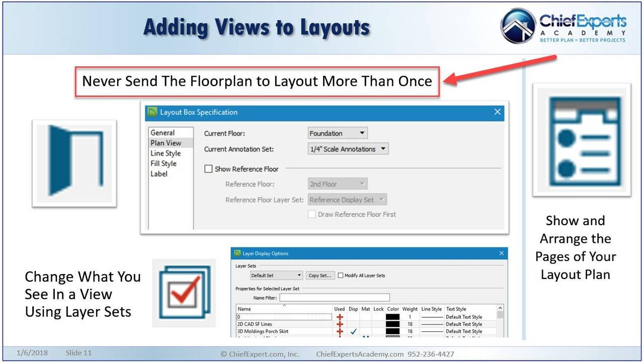Click the Copy Set... button
Screen dimensions: 644x362
pyautogui.click(x=320, y=276)
